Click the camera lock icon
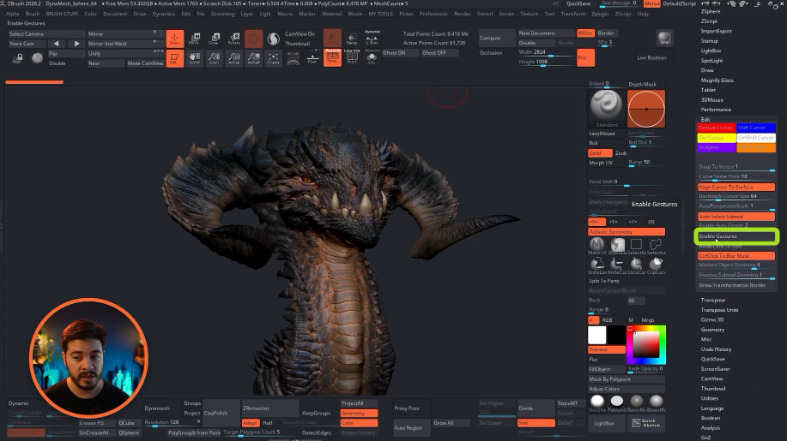Viewport: 787px width, 441px height. [x=18, y=58]
